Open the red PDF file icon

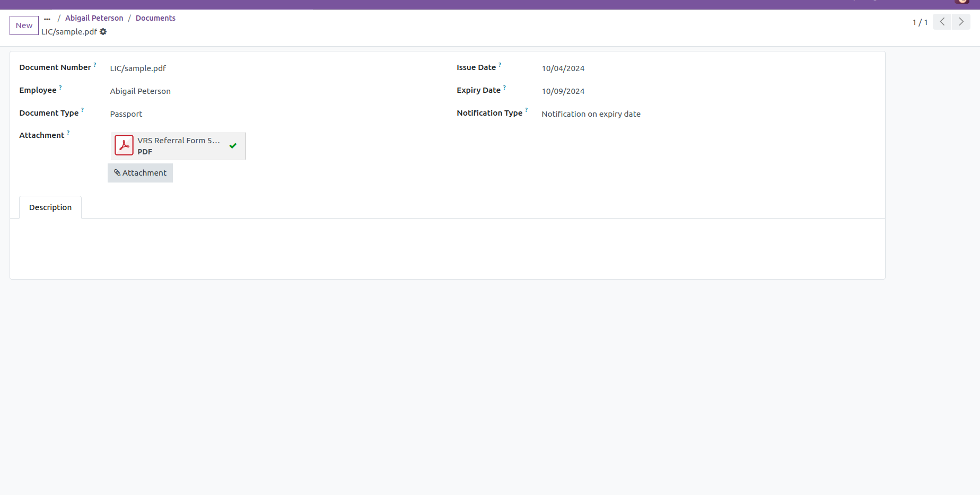(124, 145)
